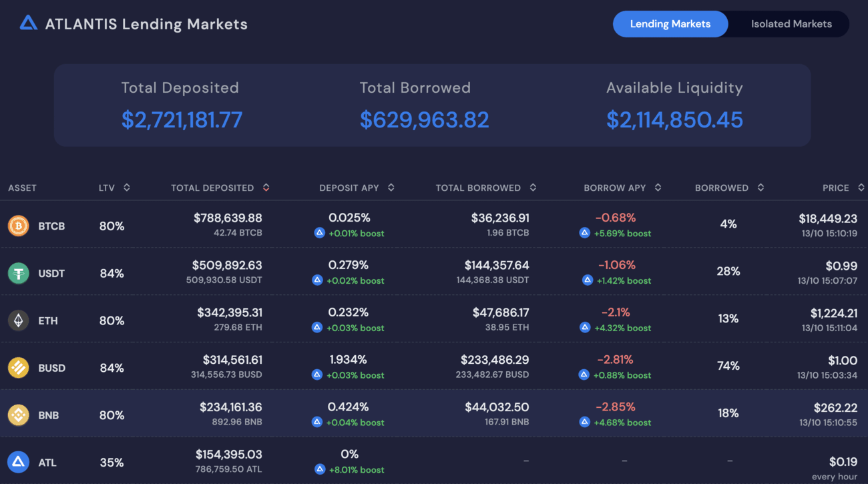This screenshot has height=484, width=868.
Task: Click the ASSET column header
Action: point(22,188)
